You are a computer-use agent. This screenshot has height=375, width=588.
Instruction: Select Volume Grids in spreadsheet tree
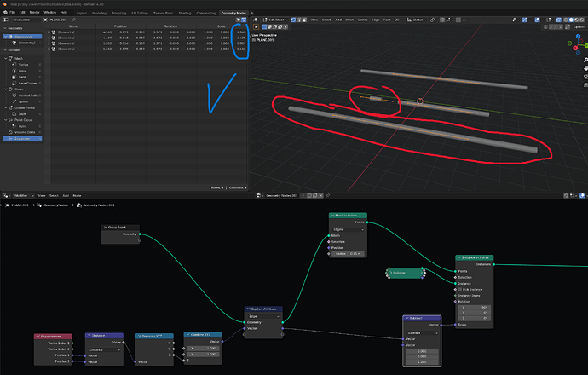click(x=25, y=132)
